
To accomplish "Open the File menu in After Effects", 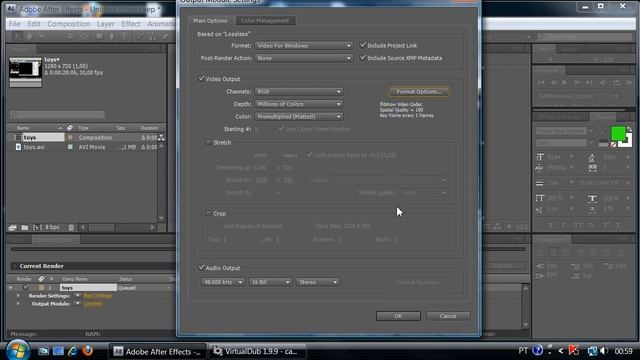I will tap(15, 24).
